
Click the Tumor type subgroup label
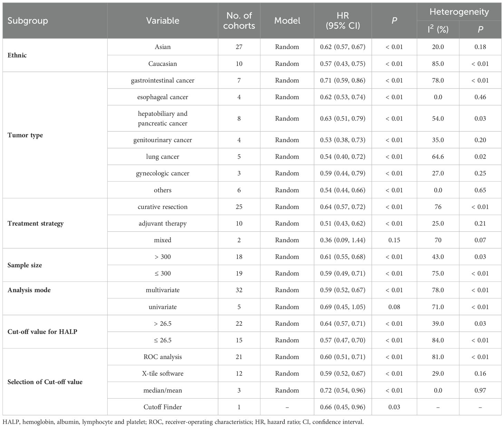point(25,135)
